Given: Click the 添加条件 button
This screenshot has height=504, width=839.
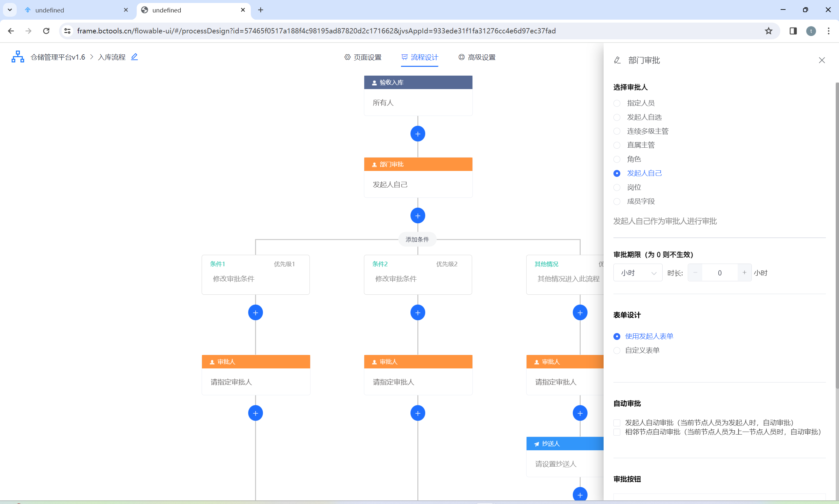Looking at the screenshot, I should click(x=417, y=239).
